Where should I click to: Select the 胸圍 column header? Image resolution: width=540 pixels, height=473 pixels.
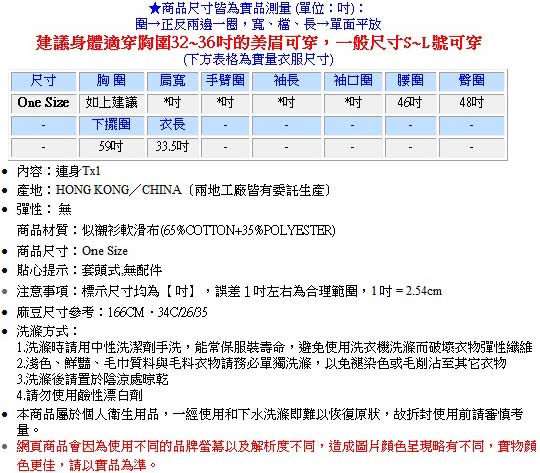pyautogui.click(x=111, y=81)
